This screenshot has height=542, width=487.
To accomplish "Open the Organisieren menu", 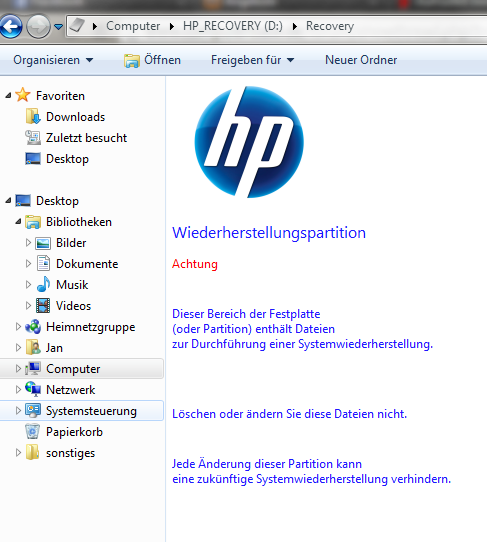I will point(53,60).
